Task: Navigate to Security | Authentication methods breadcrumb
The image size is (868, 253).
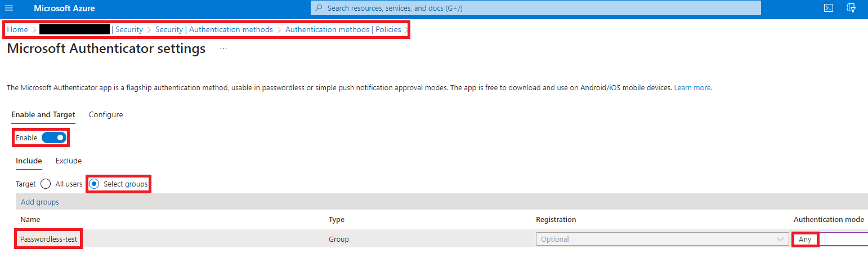Action: click(214, 29)
